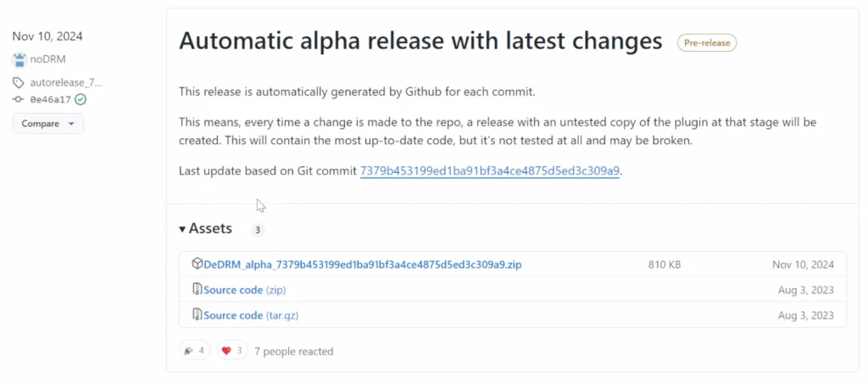Open the autorelease_7... tag link
868x384 pixels.
[x=66, y=83]
